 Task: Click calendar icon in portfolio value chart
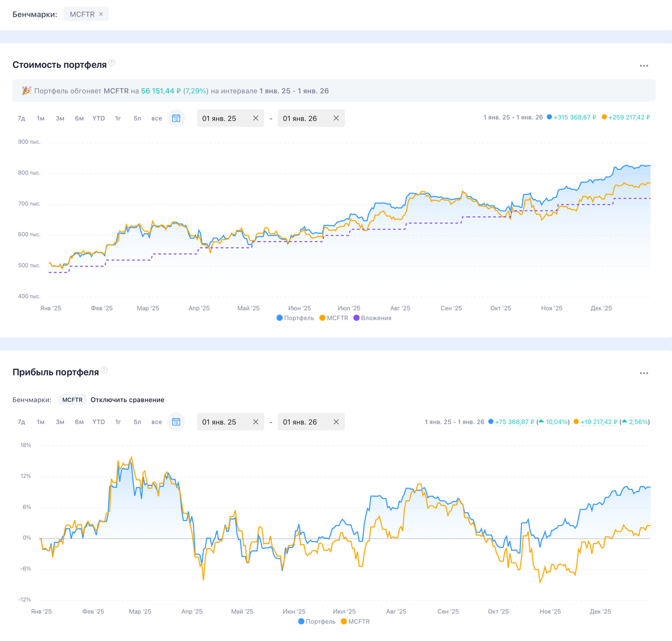[x=176, y=118]
